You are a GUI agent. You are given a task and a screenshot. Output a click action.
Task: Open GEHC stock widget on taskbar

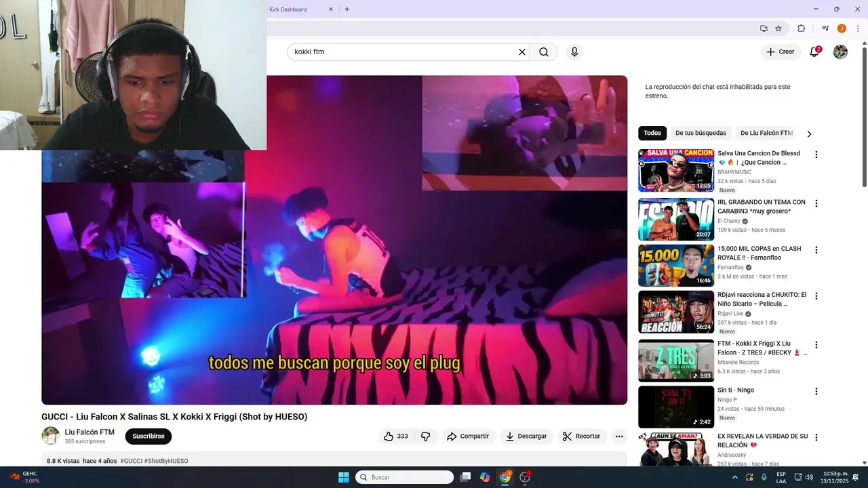24,477
